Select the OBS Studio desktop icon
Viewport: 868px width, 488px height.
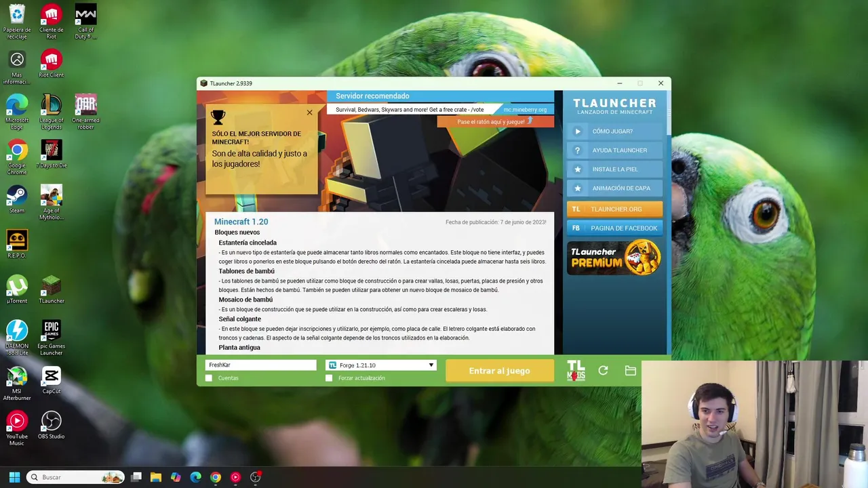(52, 425)
